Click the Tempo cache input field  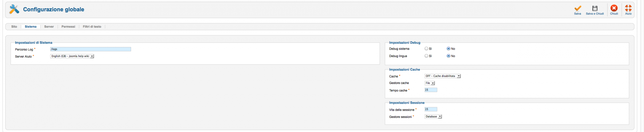pos(431,90)
